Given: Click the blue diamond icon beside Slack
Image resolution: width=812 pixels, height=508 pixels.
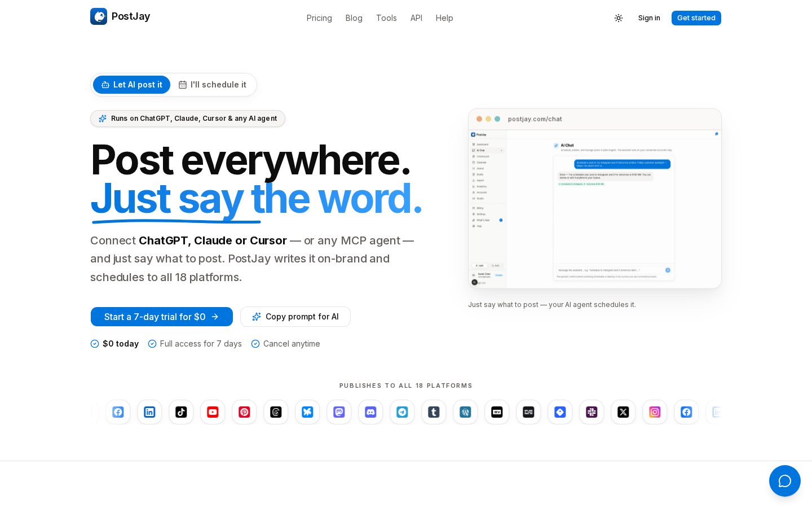Looking at the screenshot, I should coord(560,412).
